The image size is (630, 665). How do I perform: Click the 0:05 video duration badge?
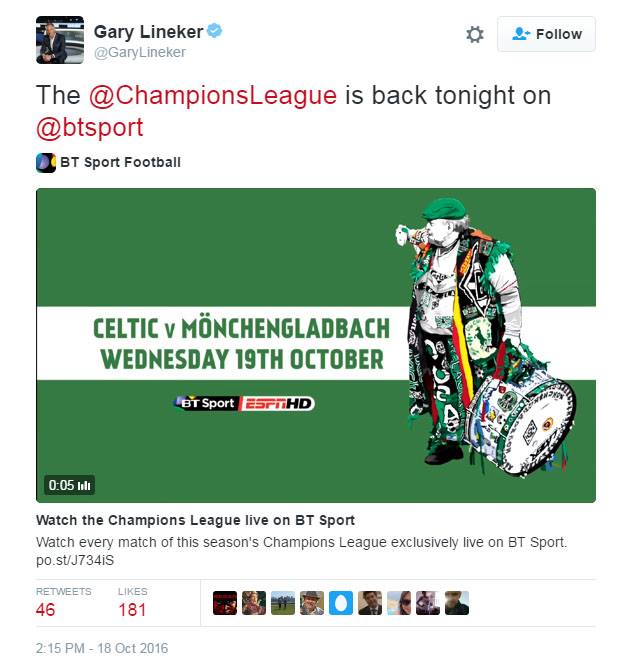coord(69,485)
